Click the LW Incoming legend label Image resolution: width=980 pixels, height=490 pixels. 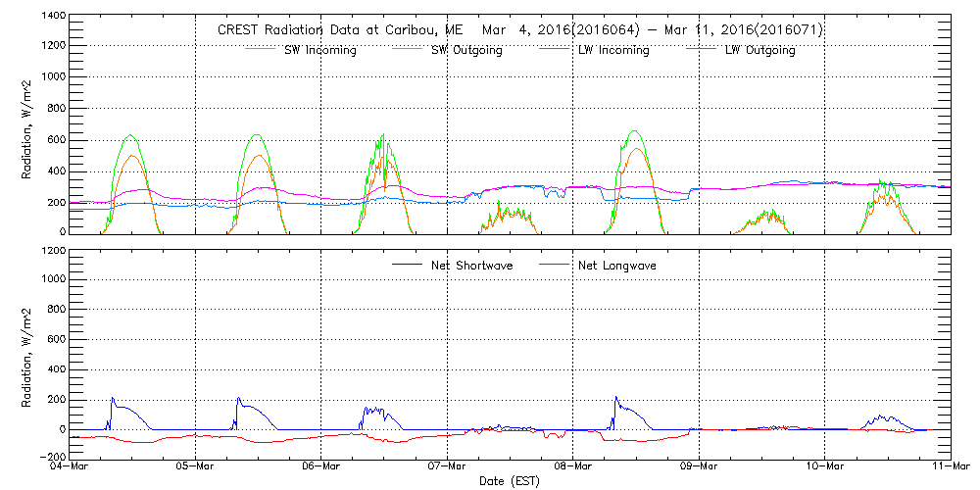[x=613, y=51]
